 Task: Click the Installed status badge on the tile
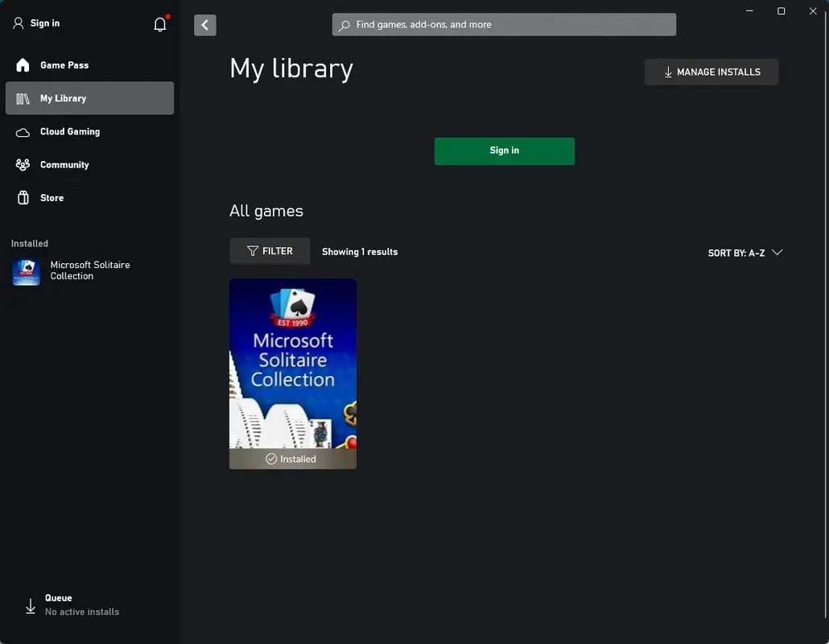click(292, 459)
